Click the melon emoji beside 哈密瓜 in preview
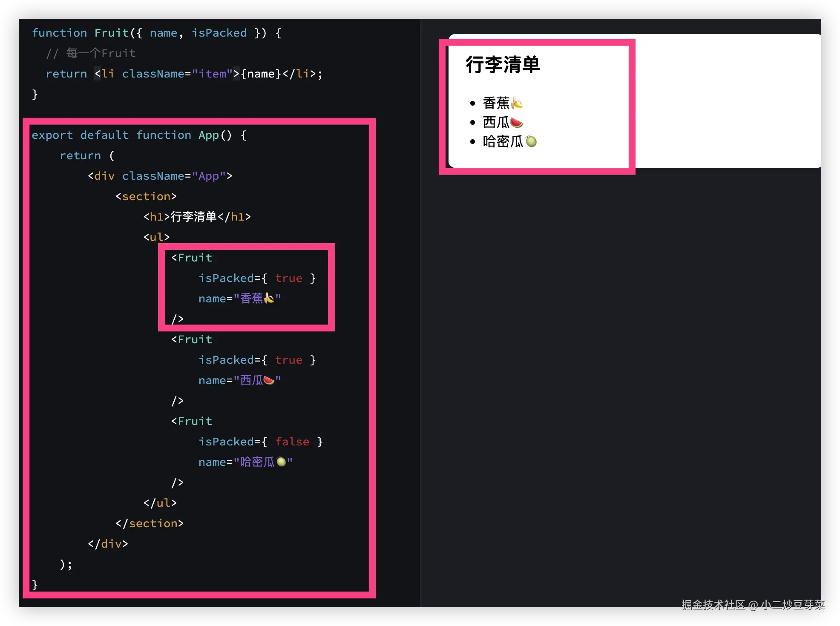 531,141
